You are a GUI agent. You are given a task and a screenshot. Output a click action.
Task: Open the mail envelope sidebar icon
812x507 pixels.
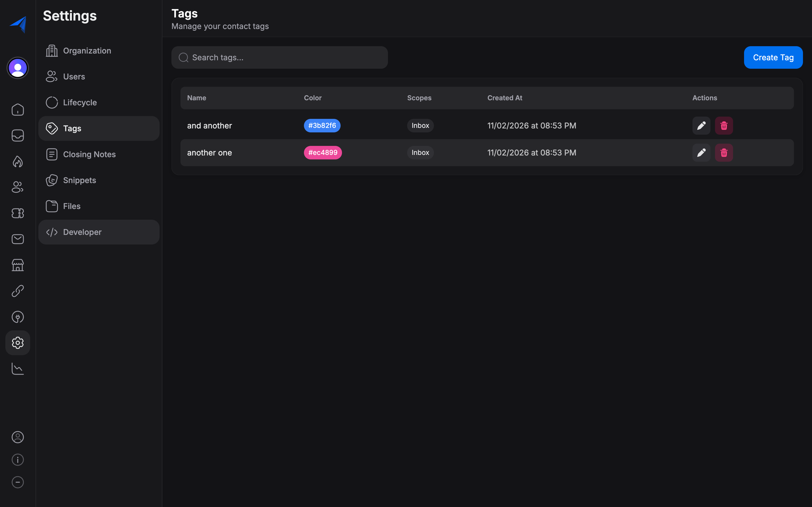[18, 239]
